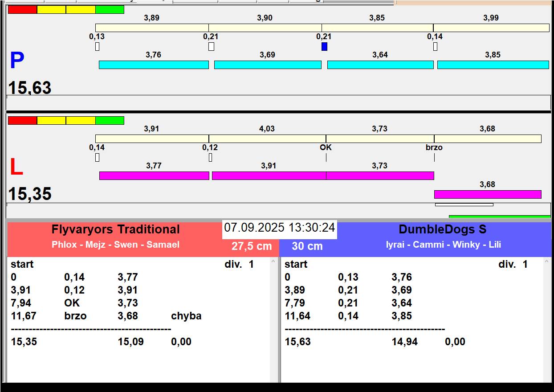
Task: Click the green start light in lane P
Action: [110, 9]
